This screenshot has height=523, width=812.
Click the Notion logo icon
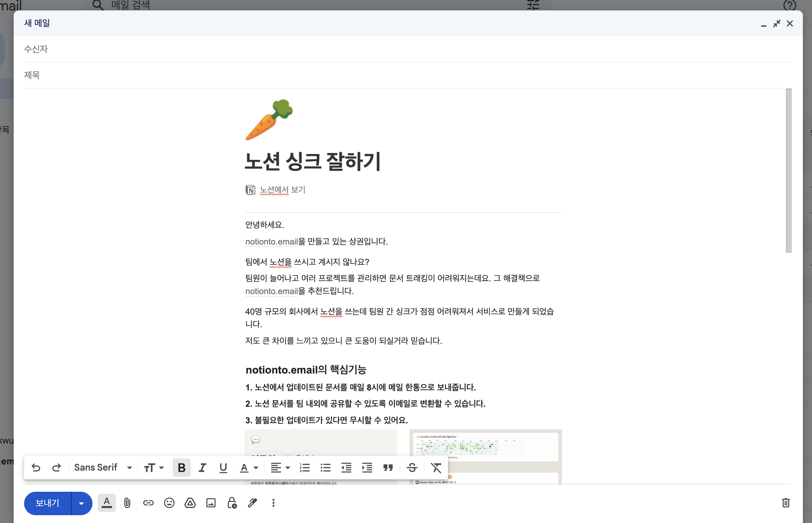(250, 190)
